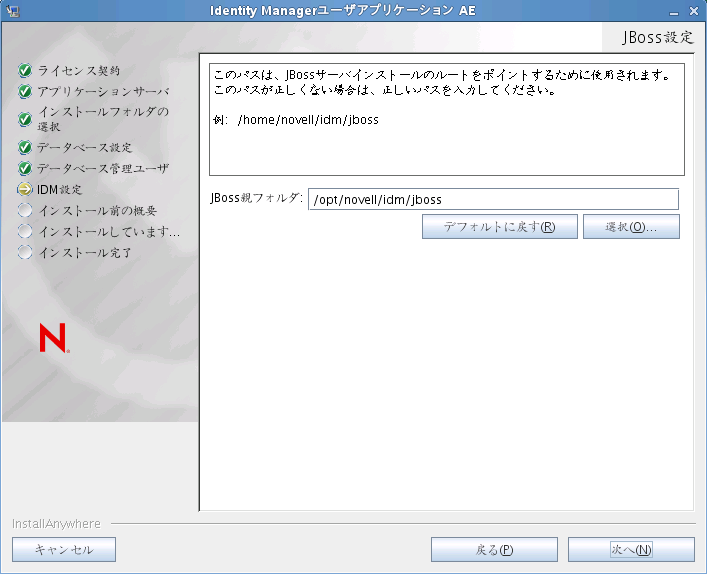The image size is (707, 574).
Task: Go back with 戻る(P) button
Action: (494, 549)
